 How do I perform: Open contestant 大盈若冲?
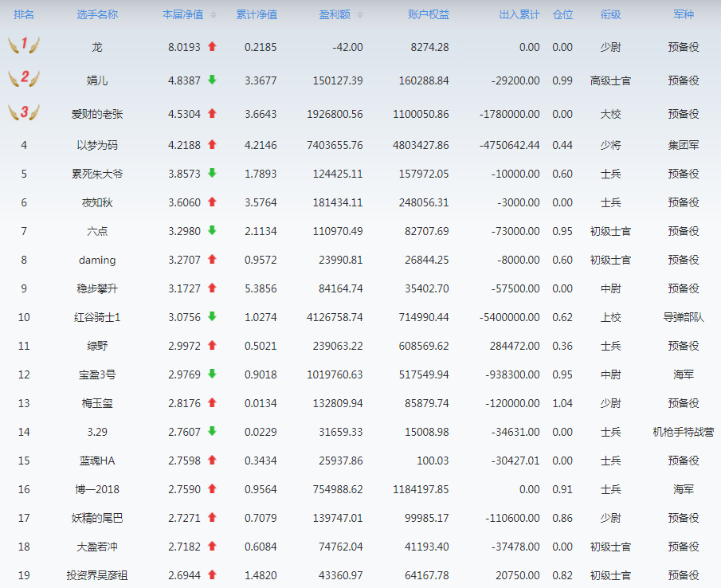pyautogui.click(x=97, y=547)
